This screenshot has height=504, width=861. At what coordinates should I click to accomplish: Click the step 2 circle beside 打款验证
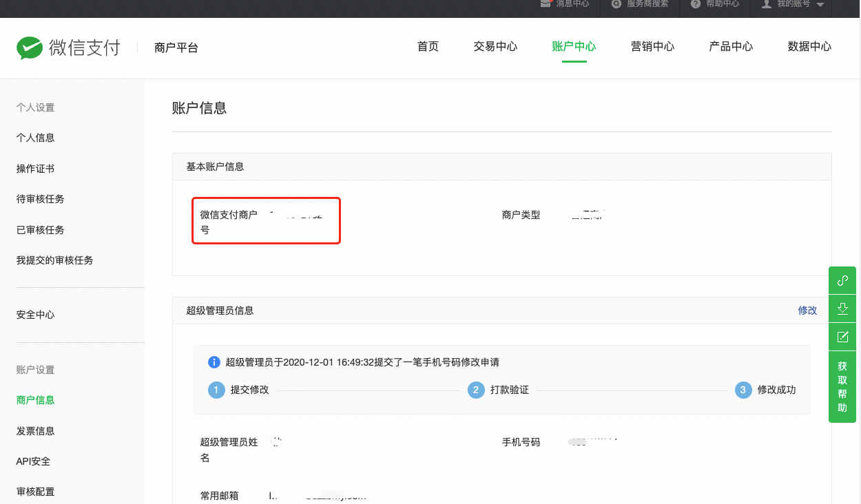(x=476, y=390)
